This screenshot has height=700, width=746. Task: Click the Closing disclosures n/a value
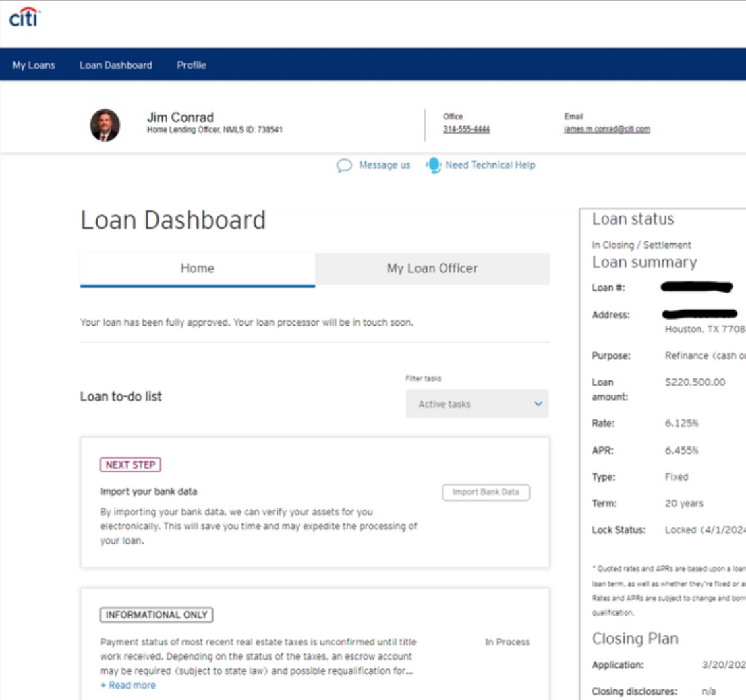point(709,691)
